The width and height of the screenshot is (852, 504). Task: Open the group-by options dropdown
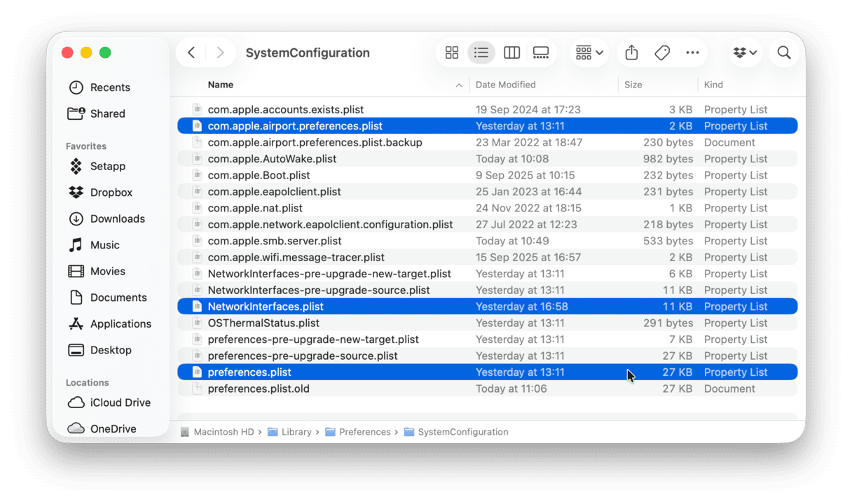pyautogui.click(x=589, y=52)
